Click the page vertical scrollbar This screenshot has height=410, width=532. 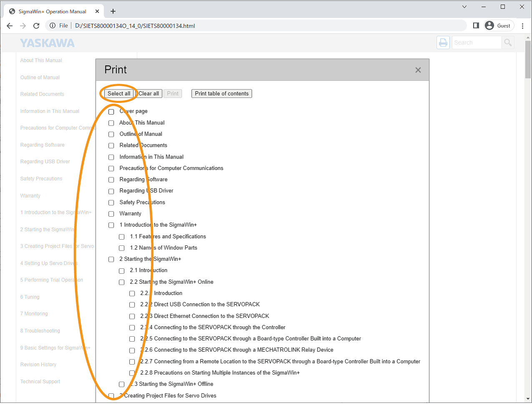click(x=528, y=208)
